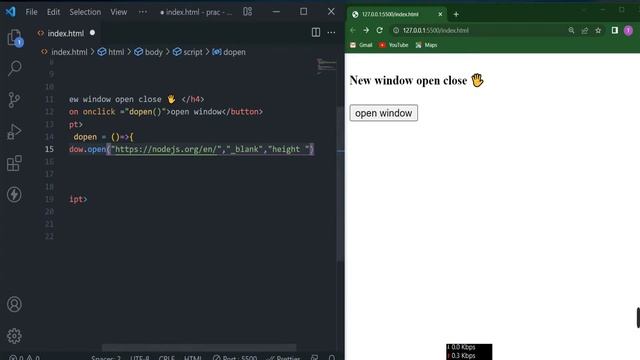The width and height of the screenshot is (640, 360).
Task: Click the VS Code logo icon
Action: [x=10, y=11]
